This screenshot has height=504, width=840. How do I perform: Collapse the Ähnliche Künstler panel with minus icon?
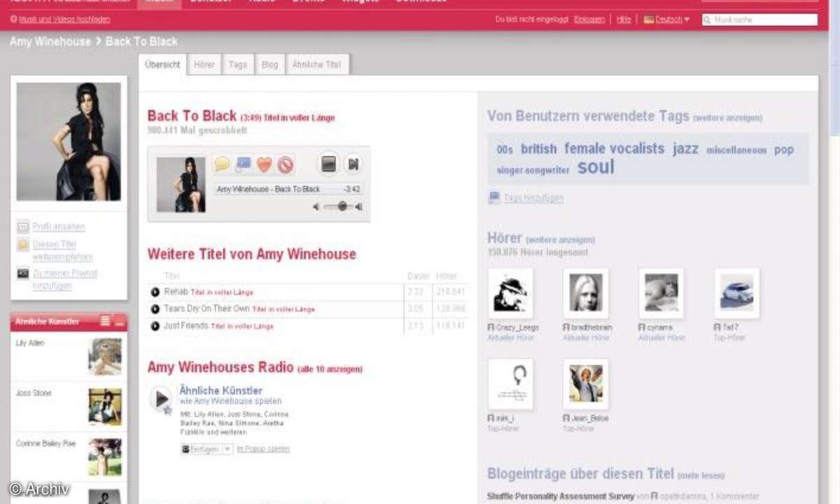click(x=119, y=321)
